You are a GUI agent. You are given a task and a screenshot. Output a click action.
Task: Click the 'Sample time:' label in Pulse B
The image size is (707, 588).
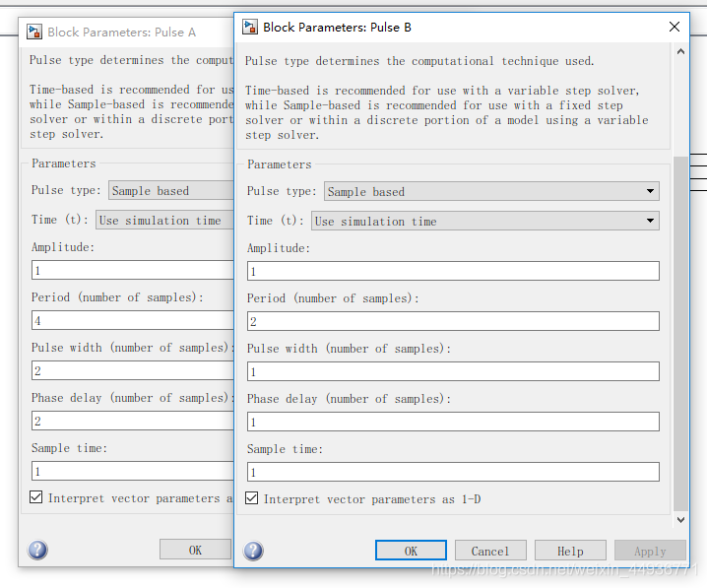[285, 449]
